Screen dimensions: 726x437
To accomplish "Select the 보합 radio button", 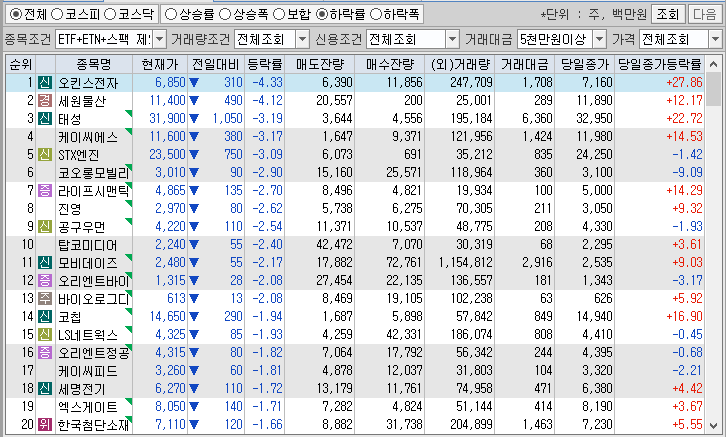I will (279, 14).
